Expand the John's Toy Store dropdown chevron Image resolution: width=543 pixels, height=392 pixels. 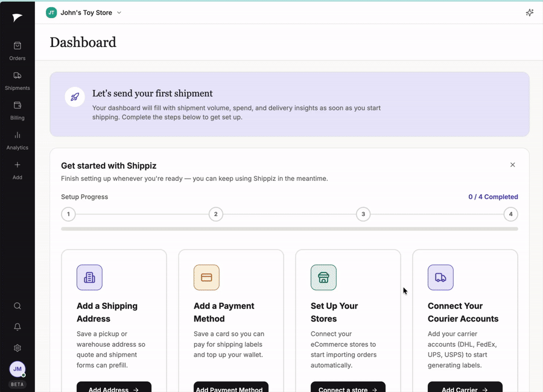click(x=119, y=13)
